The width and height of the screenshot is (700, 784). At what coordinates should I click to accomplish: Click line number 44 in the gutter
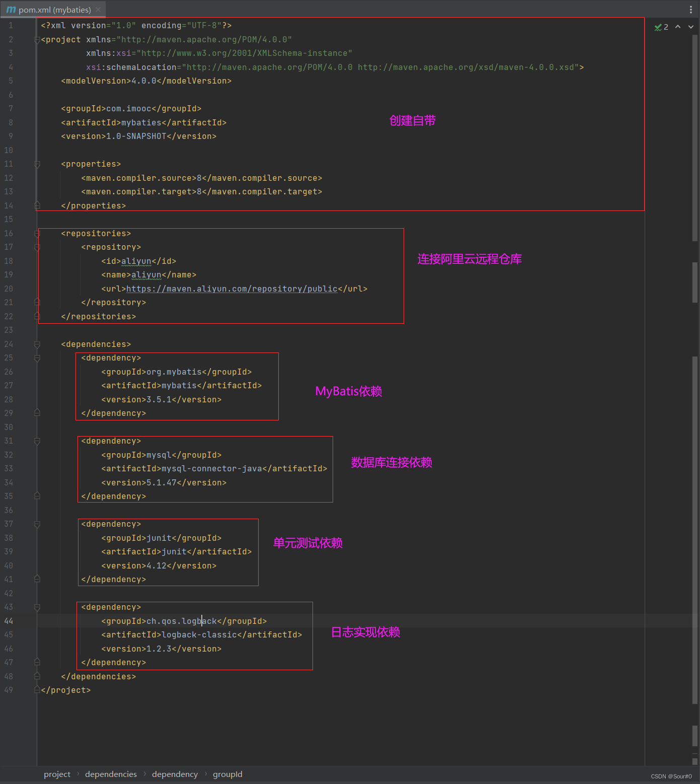click(x=9, y=621)
